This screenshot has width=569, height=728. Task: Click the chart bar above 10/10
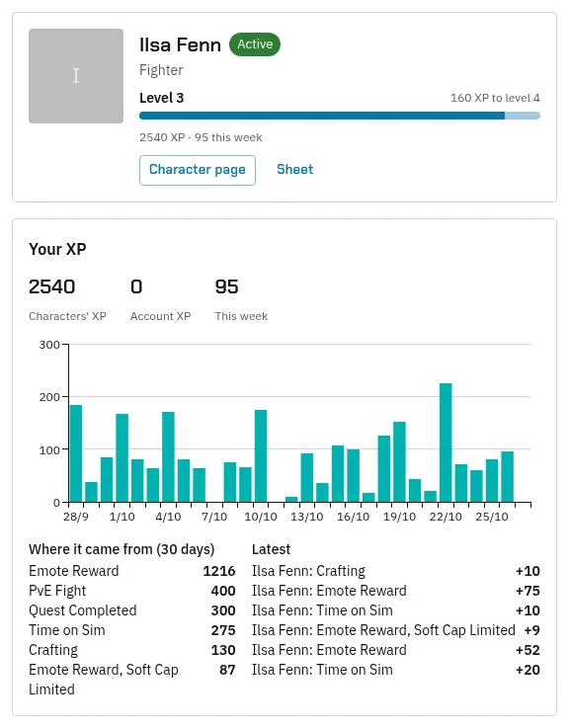point(261,455)
